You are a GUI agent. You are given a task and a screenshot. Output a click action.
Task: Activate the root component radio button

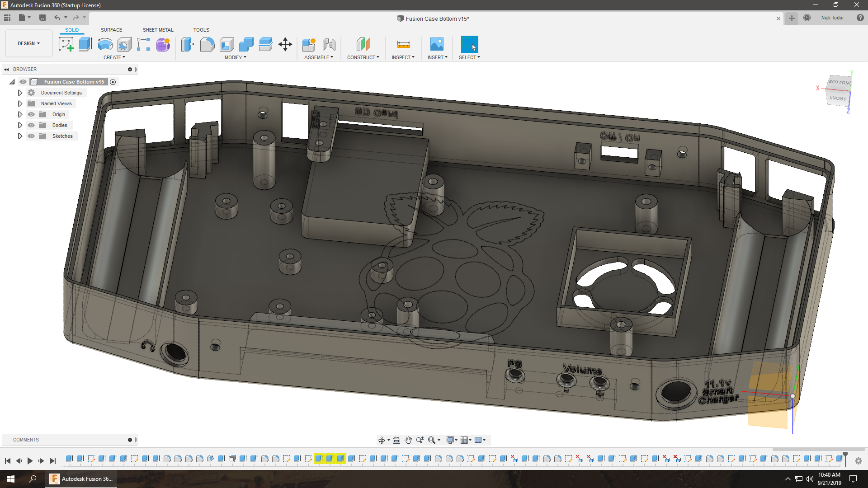pos(113,82)
